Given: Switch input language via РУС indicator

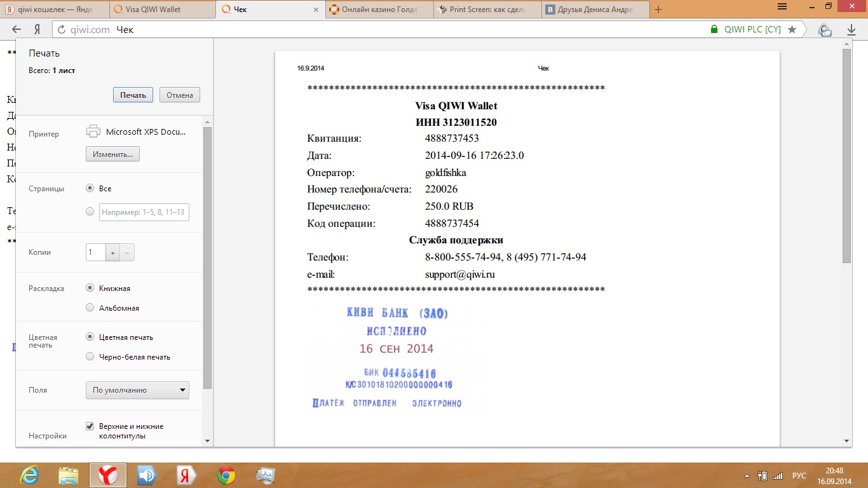Looking at the screenshot, I should point(799,476).
